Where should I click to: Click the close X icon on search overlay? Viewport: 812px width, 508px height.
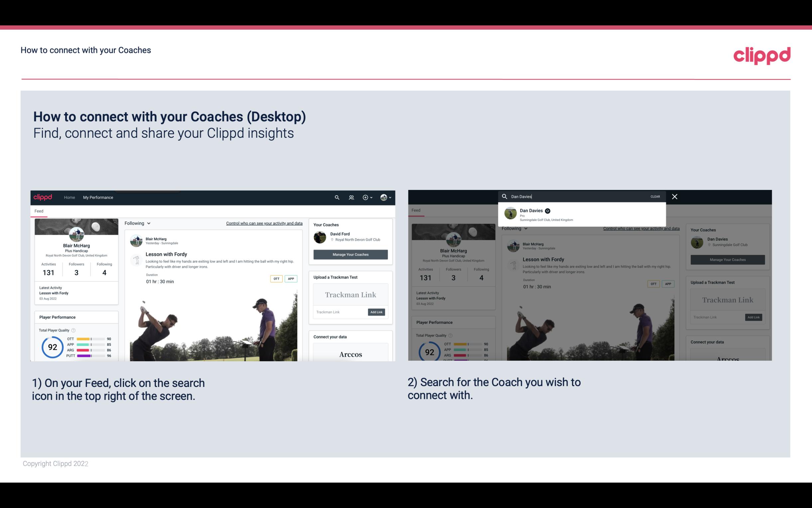(674, 196)
